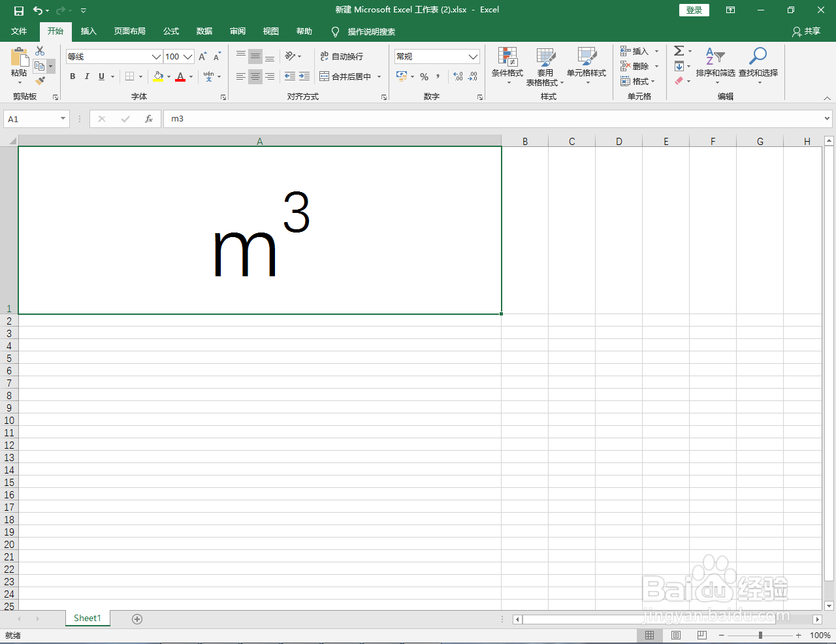Select the Format Painter brush
Screen dimensions: 836x644
tap(40, 81)
